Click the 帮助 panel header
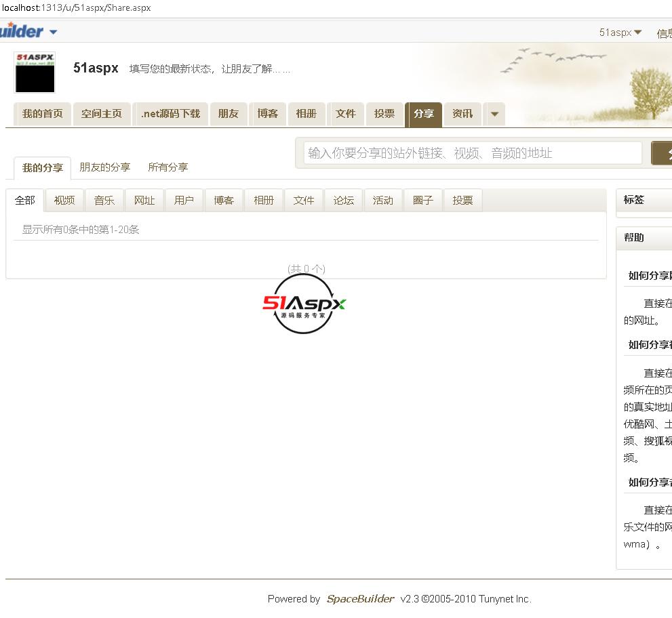 (644, 238)
